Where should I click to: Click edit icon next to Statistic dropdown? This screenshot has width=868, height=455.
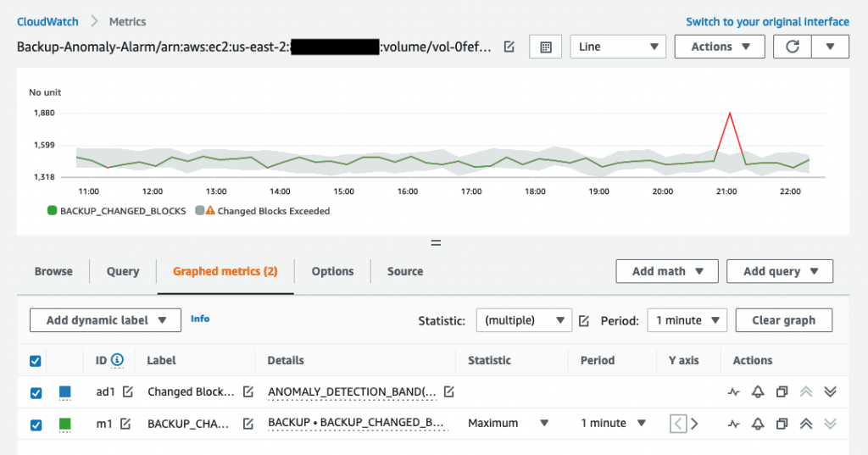[583, 320]
